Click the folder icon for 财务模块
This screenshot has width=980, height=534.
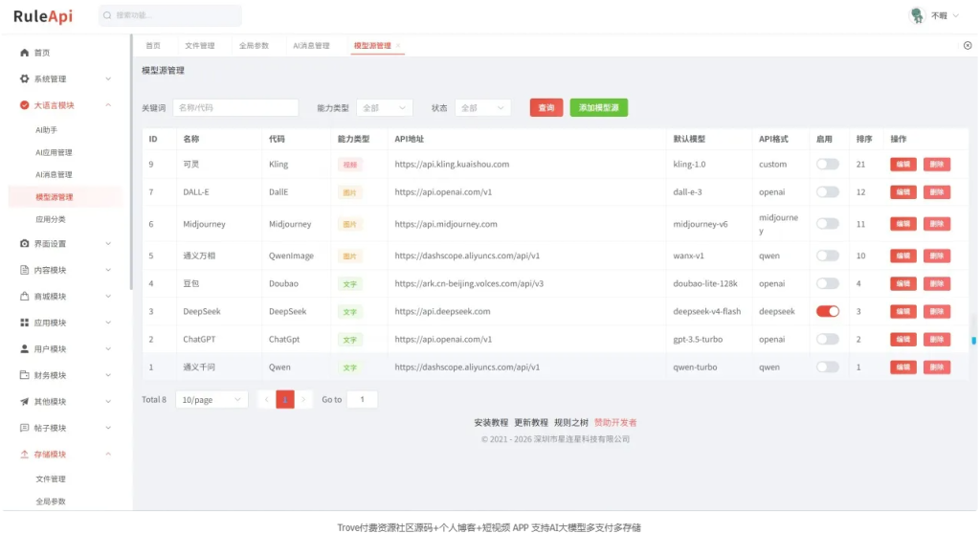[x=24, y=374]
